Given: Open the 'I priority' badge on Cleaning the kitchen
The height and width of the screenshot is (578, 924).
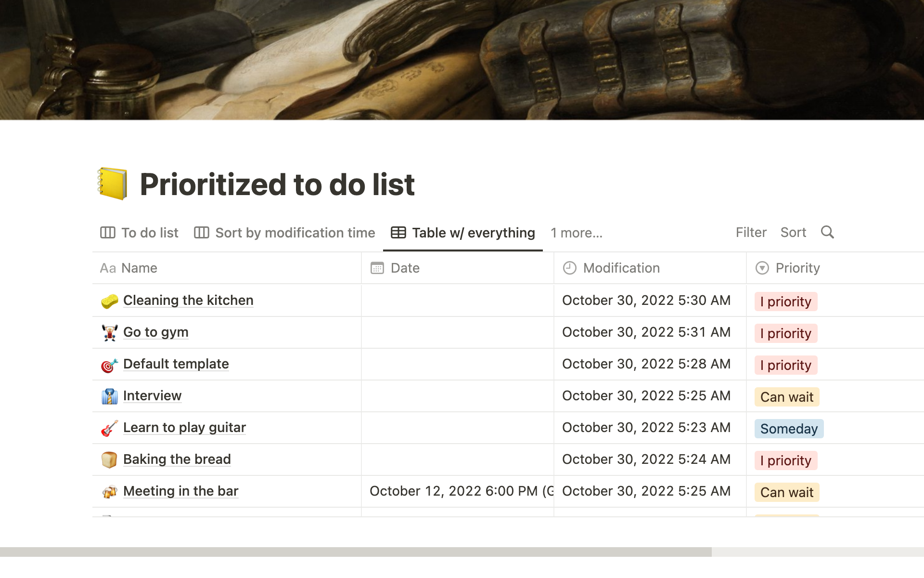Looking at the screenshot, I should pos(785,301).
